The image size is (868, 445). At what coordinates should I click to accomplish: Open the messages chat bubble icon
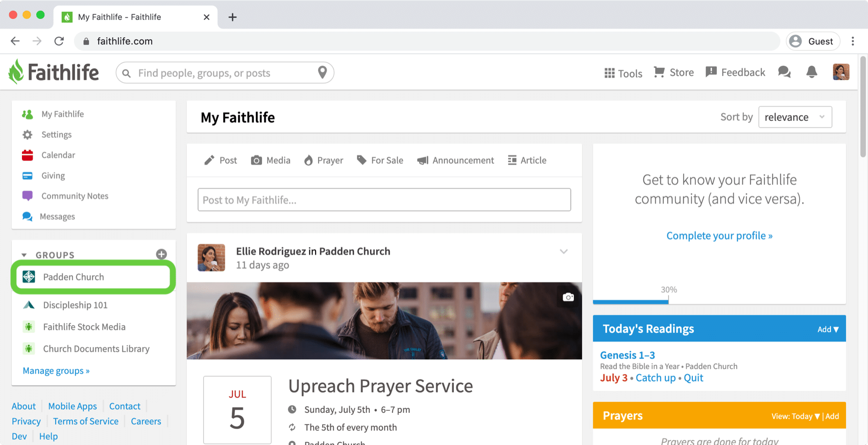(x=784, y=72)
